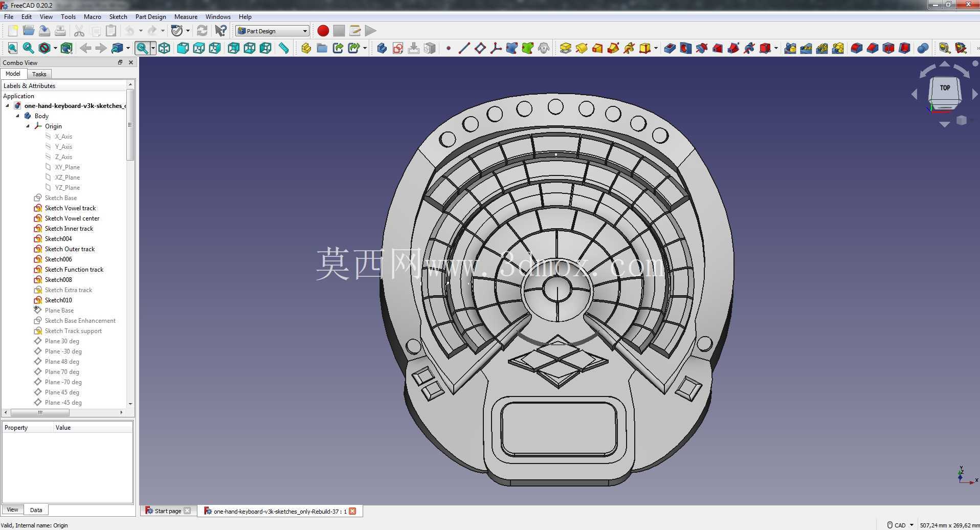
Task: Click the Fit All view icon
Action: [x=13, y=48]
